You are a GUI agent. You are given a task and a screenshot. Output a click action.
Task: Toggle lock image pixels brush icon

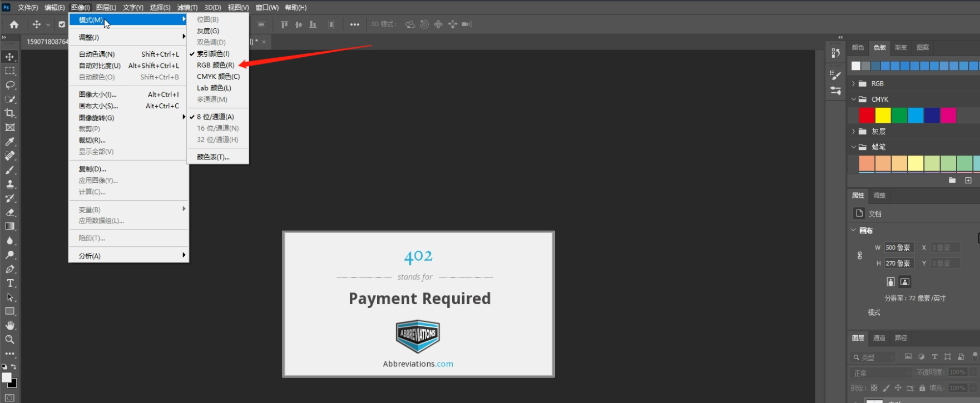886,388
